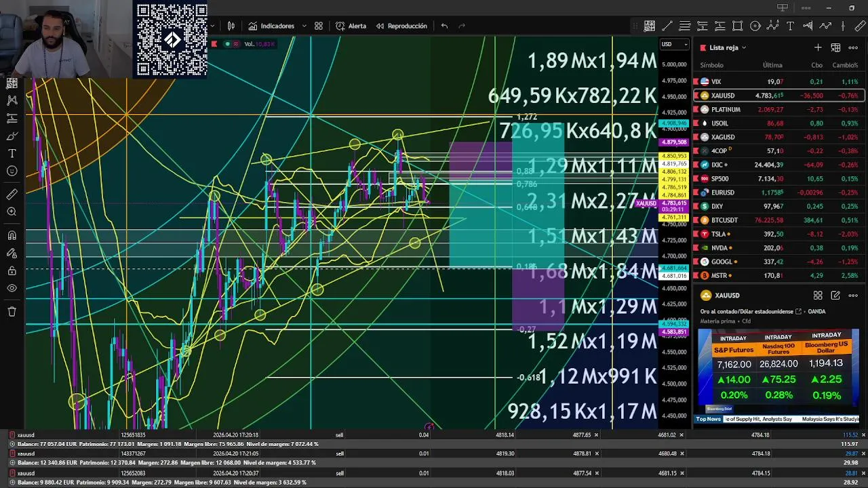Select USOIL in the watchlist
Screen dimensions: 868x488
pyautogui.click(x=779, y=123)
